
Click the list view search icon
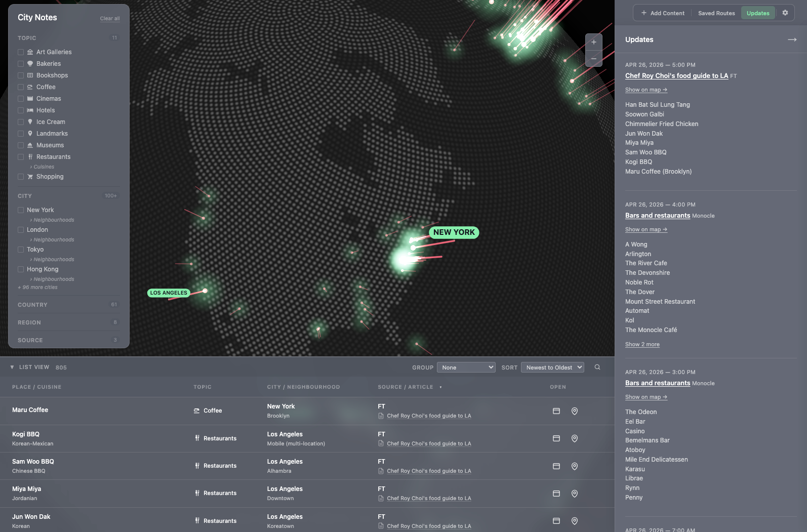[x=597, y=367]
